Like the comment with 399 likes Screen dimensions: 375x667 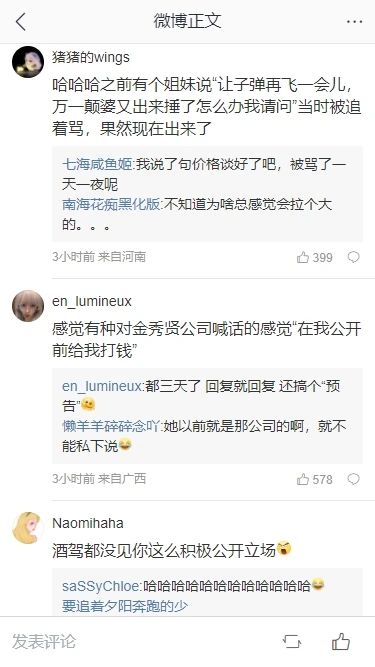coord(315,257)
